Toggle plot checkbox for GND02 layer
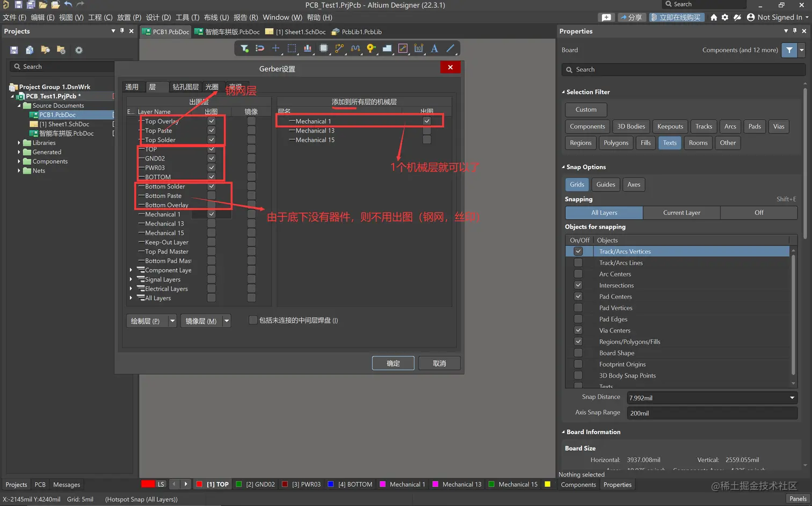The height and width of the screenshot is (506, 812). (212, 158)
